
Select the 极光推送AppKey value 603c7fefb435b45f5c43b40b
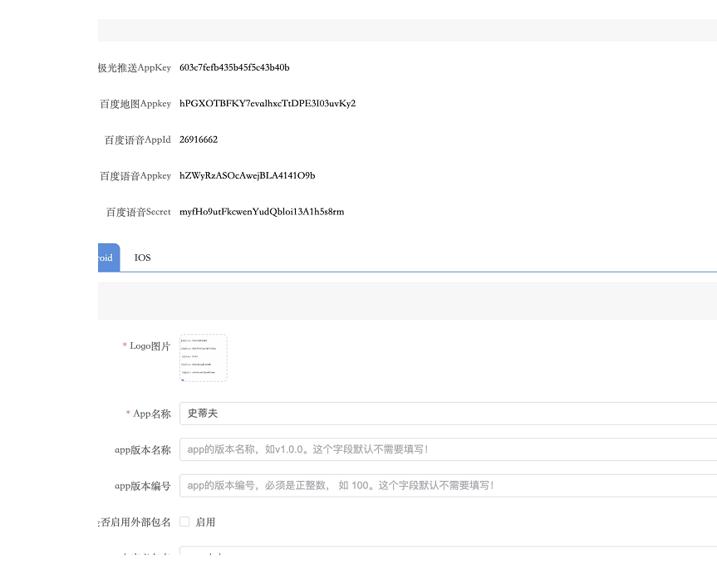(234, 67)
